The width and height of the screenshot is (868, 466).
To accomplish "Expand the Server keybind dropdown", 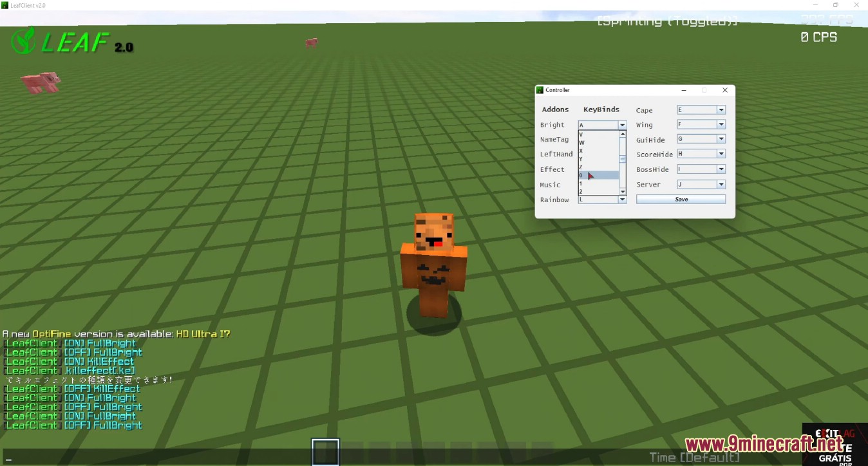I will [701, 185].
